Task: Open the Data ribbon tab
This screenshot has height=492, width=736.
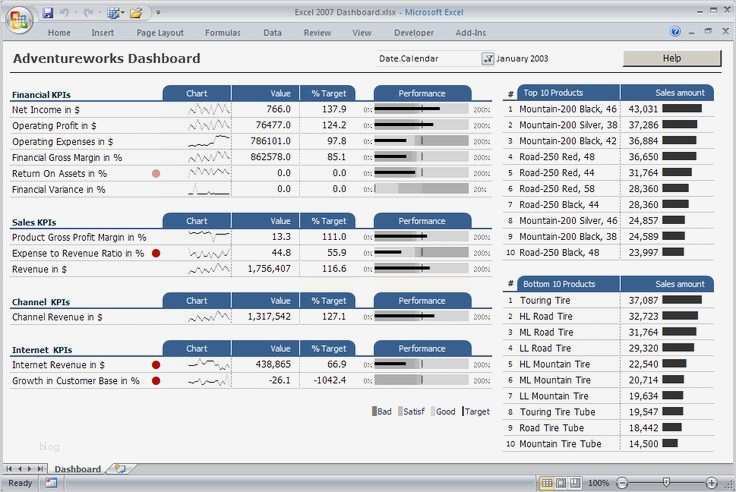Action: (x=272, y=32)
